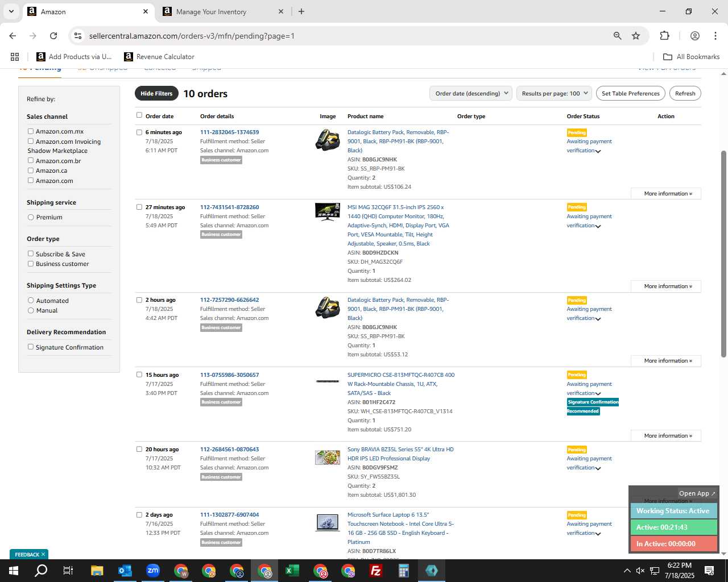This screenshot has width=728, height=582.
Task: Close the Manage Your Inventory tab
Action: (x=280, y=11)
